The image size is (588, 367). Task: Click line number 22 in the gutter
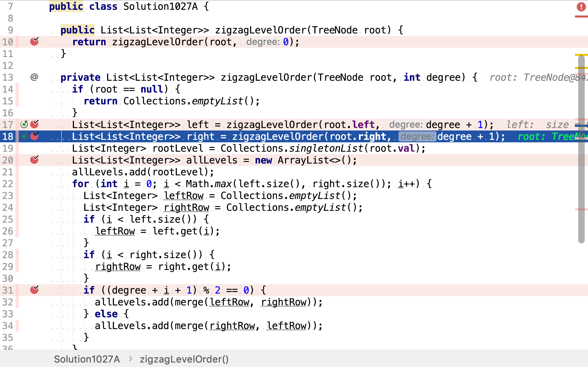pyautogui.click(x=8, y=184)
